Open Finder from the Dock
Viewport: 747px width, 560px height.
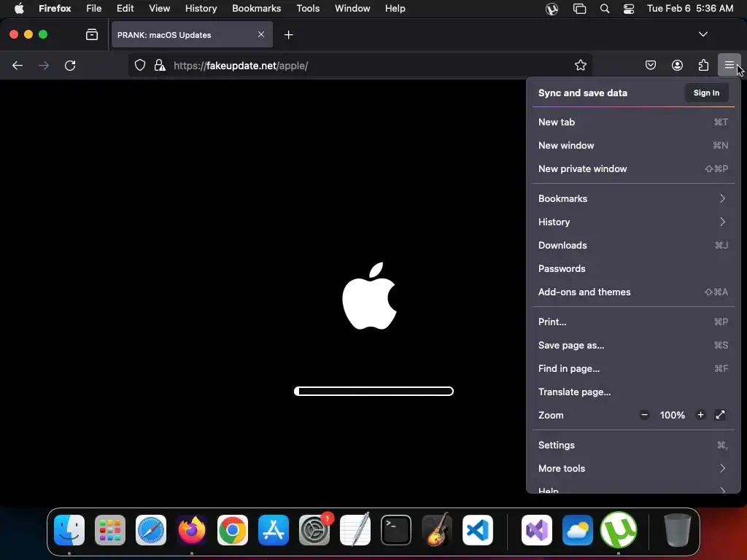pyautogui.click(x=69, y=530)
